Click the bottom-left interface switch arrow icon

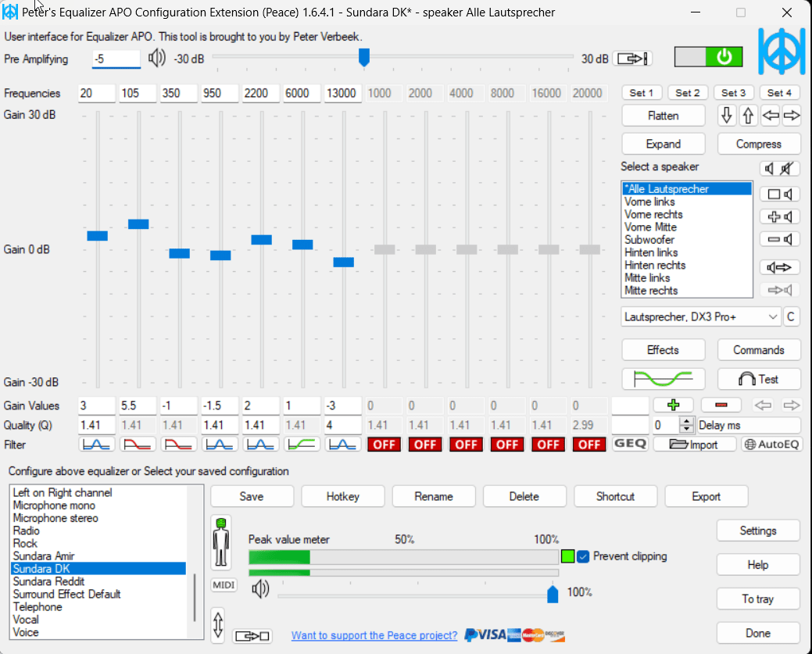(252, 636)
